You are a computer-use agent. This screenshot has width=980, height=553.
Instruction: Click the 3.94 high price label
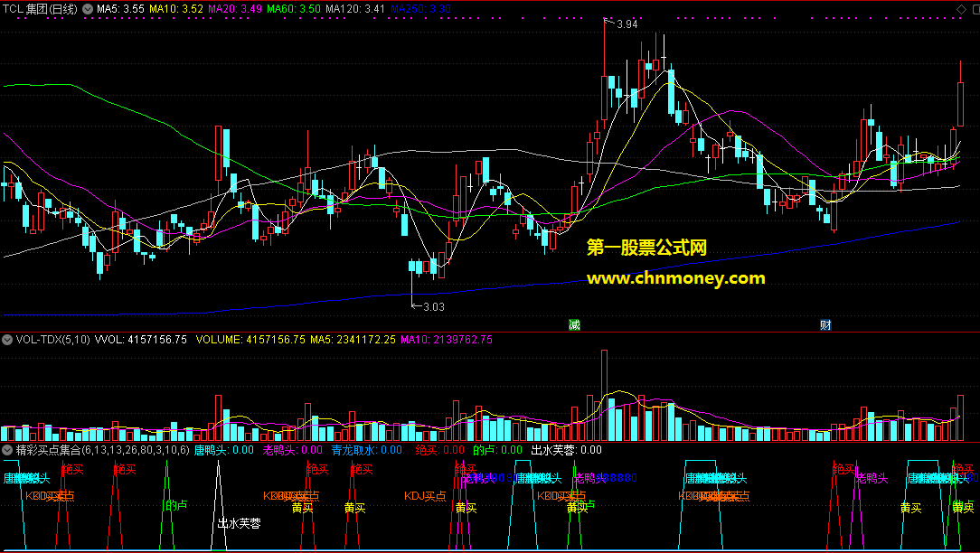pos(627,24)
